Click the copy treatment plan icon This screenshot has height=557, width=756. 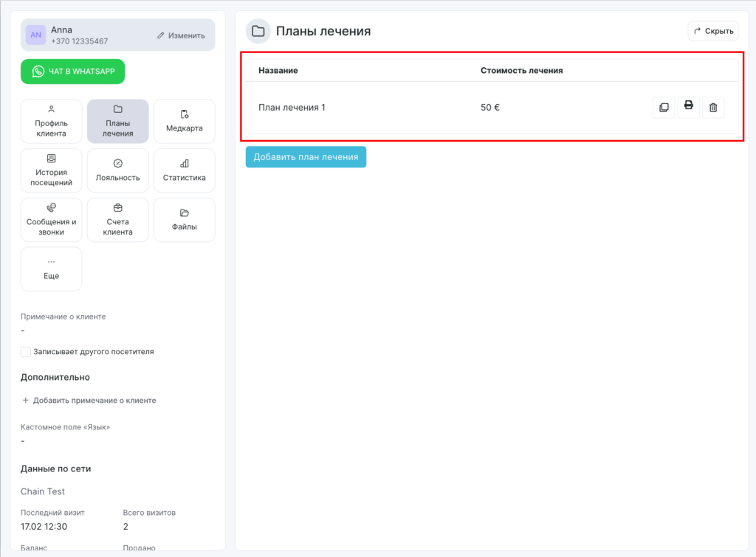pos(664,108)
